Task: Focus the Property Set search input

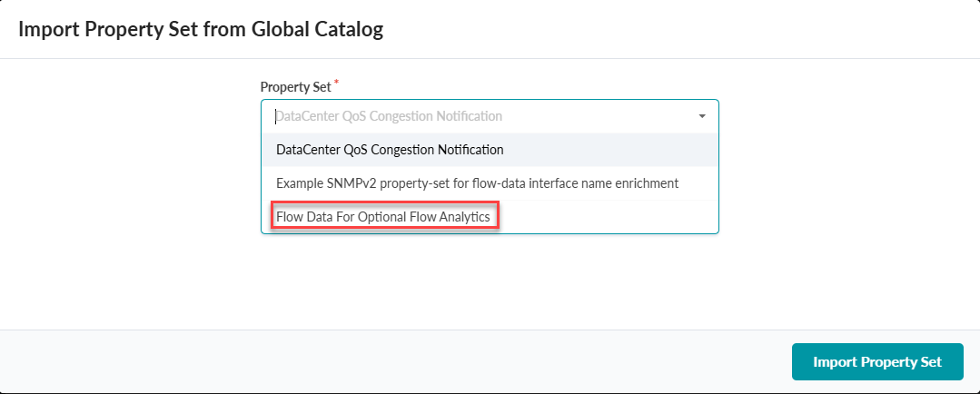Action: [472, 116]
